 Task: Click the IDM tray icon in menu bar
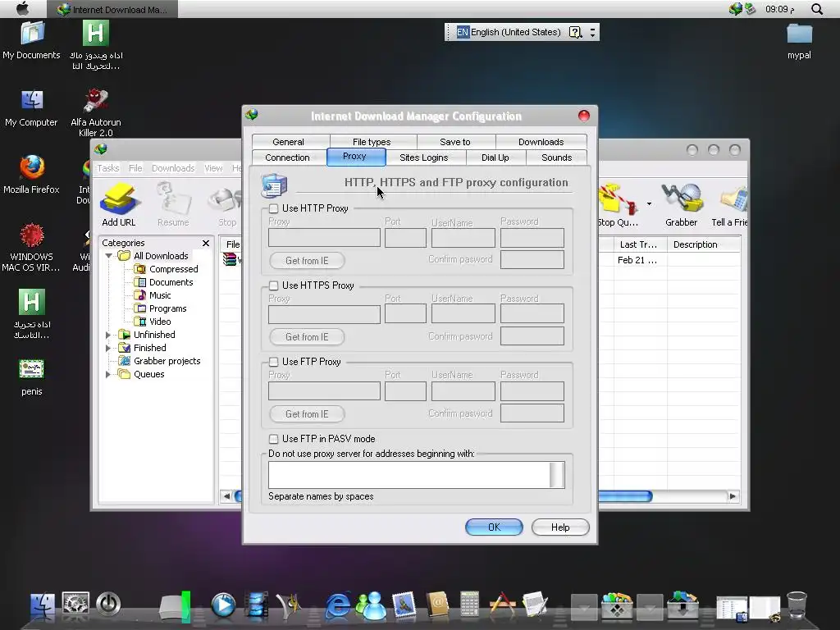(x=736, y=8)
